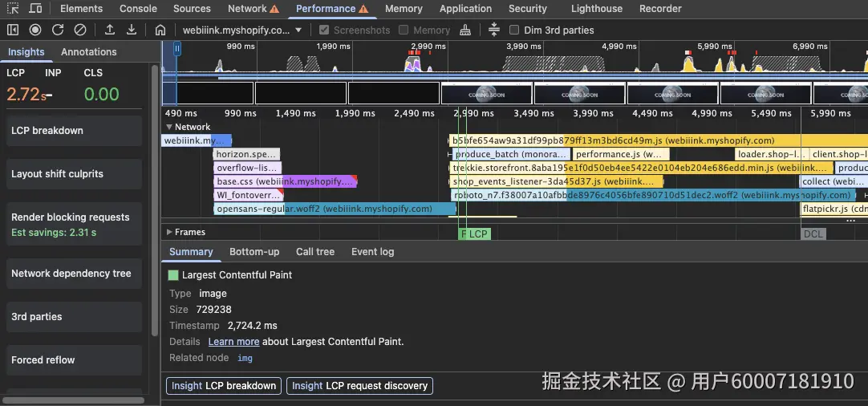Select the flatpickr.js request bar

[834, 209]
